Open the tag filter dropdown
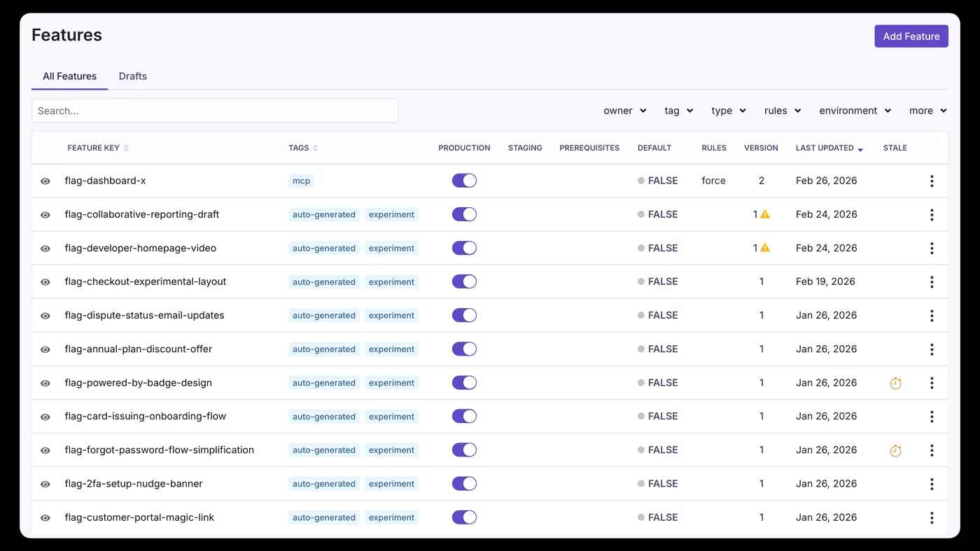Screen dimensions: 980x551 tap(679, 111)
